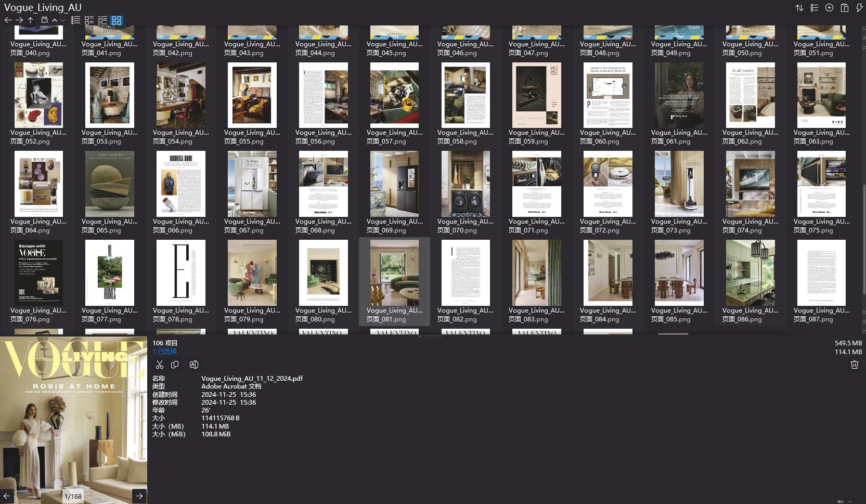This screenshot has height=504, width=866.
Task: Click the circled plus icon
Action: [x=830, y=8]
